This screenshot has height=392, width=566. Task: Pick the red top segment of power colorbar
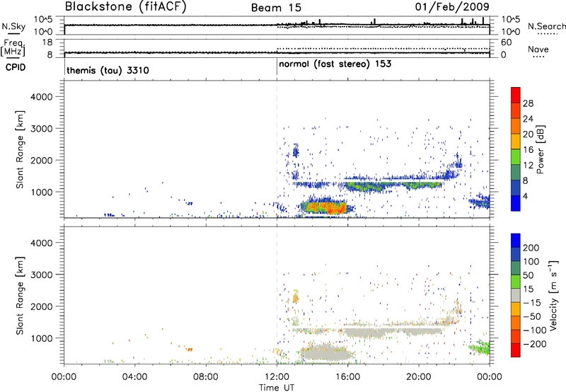tap(516, 95)
